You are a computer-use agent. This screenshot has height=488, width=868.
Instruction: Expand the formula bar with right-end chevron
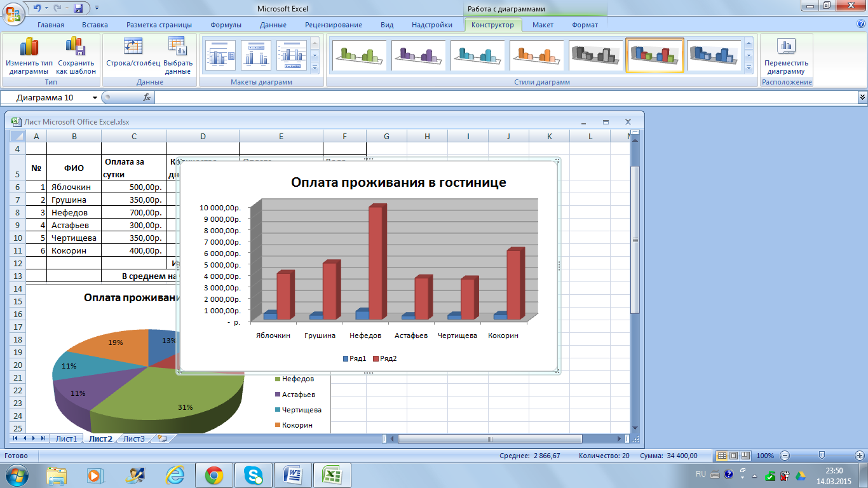pos(862,97)
